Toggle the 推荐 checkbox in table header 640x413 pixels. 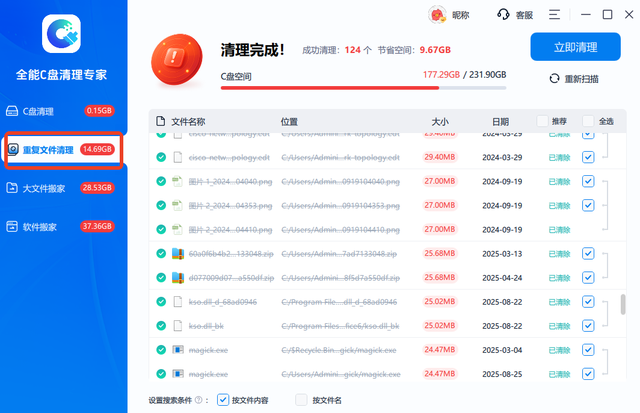[x=542, y=121]
